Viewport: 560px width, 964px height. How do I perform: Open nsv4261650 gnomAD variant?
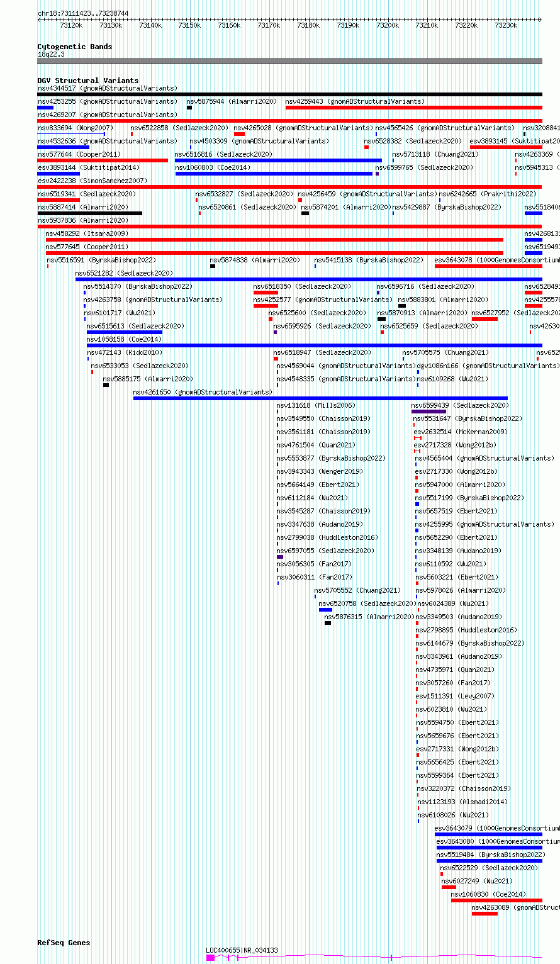(203, 392)
